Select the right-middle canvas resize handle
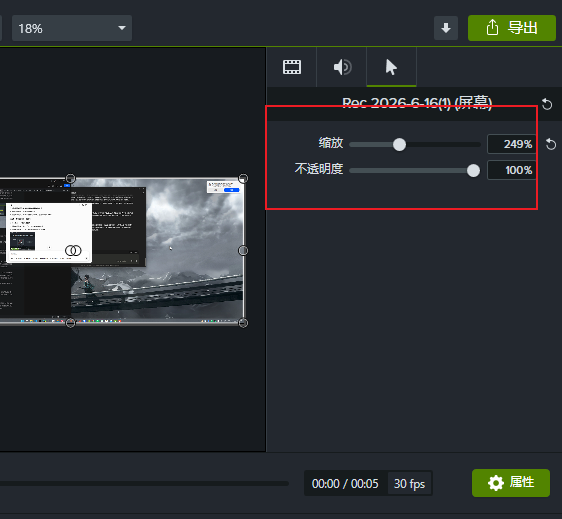 click(x=243, y=251)
